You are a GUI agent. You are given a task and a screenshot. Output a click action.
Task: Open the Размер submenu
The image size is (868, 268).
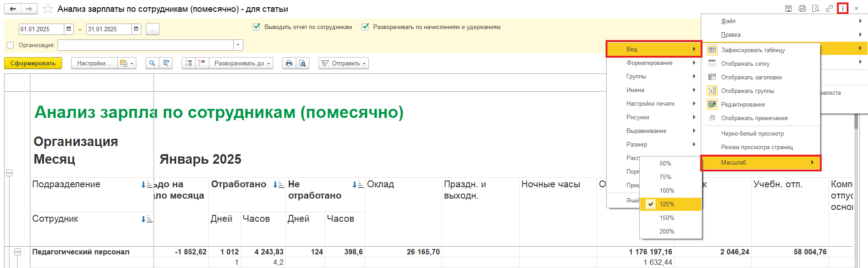point(654,144)
